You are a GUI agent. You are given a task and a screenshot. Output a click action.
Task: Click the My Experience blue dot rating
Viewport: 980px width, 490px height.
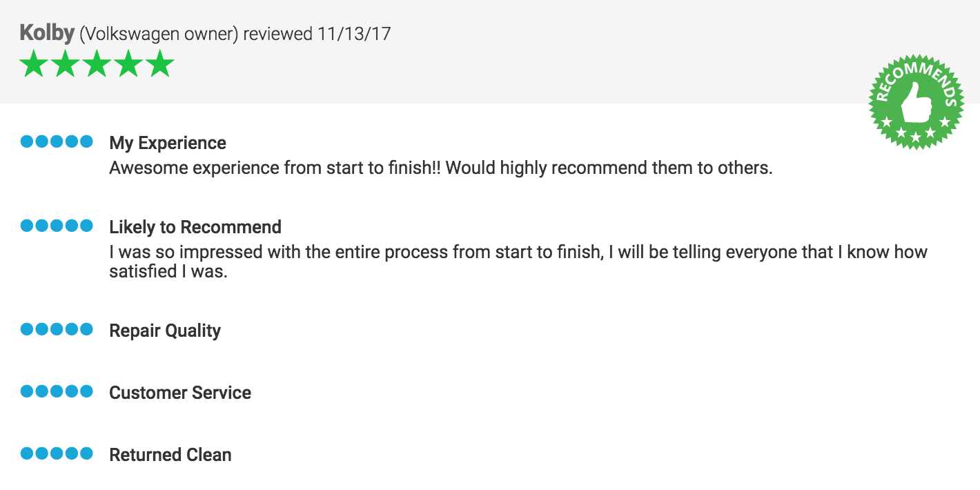[x=57, y=142]
